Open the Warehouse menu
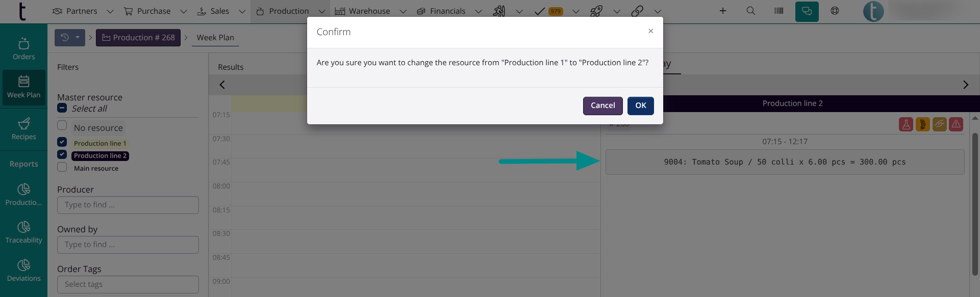This screenshot has width=980, height=297. pyautogui.click(x=363, y=11)
